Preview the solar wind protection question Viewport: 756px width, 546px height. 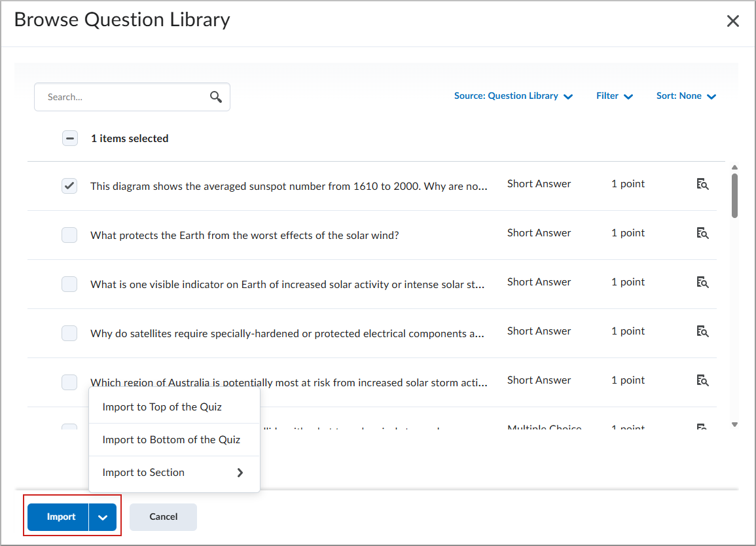point(702,233)
